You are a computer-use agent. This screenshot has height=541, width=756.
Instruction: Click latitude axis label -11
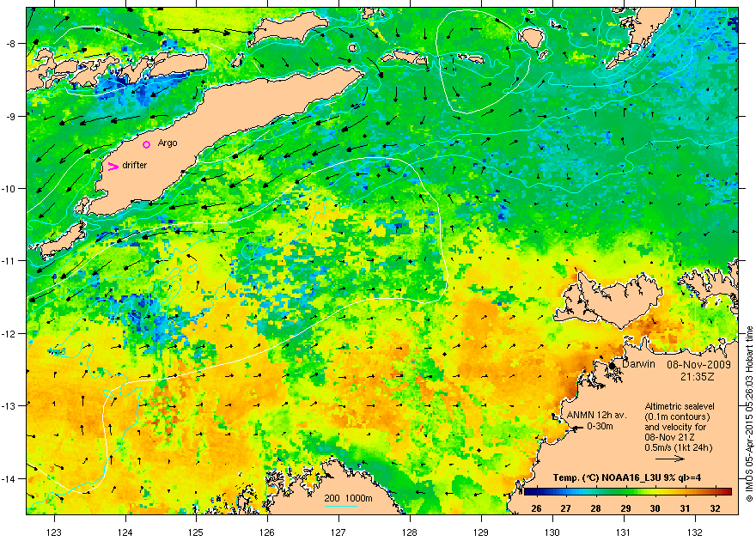coord(9,260)
